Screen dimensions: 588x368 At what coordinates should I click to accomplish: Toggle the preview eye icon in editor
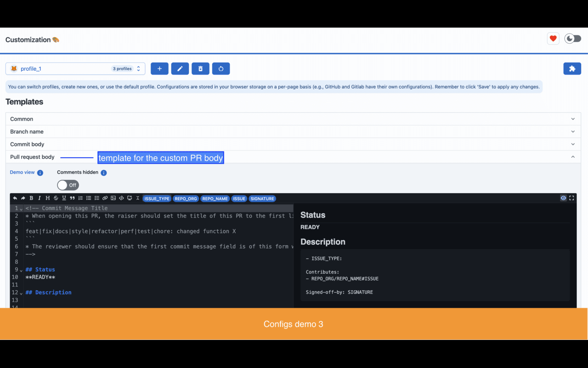click(563, 198)
